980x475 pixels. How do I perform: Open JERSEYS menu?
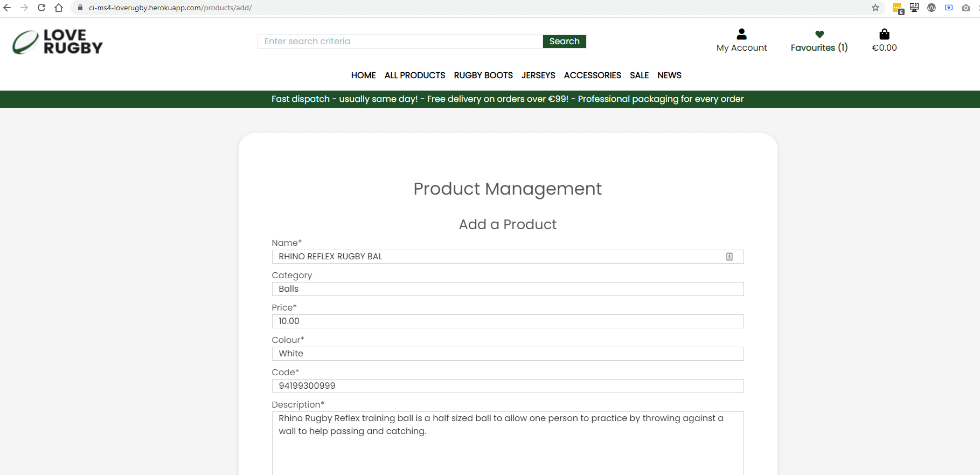[538, 75]
